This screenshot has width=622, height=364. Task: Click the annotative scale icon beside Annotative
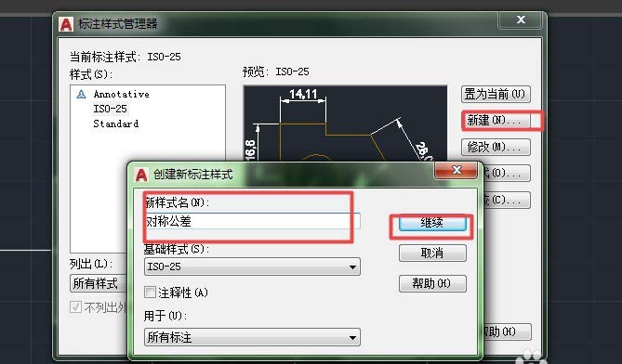81,95
